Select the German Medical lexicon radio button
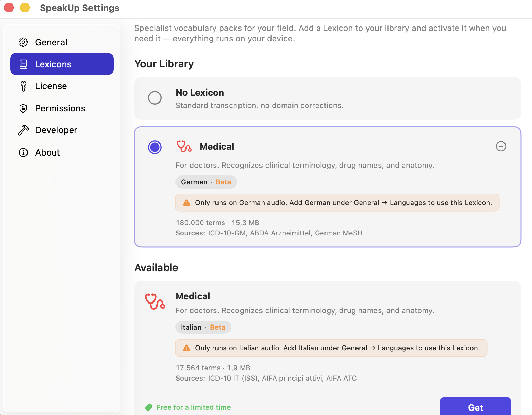 155,147
